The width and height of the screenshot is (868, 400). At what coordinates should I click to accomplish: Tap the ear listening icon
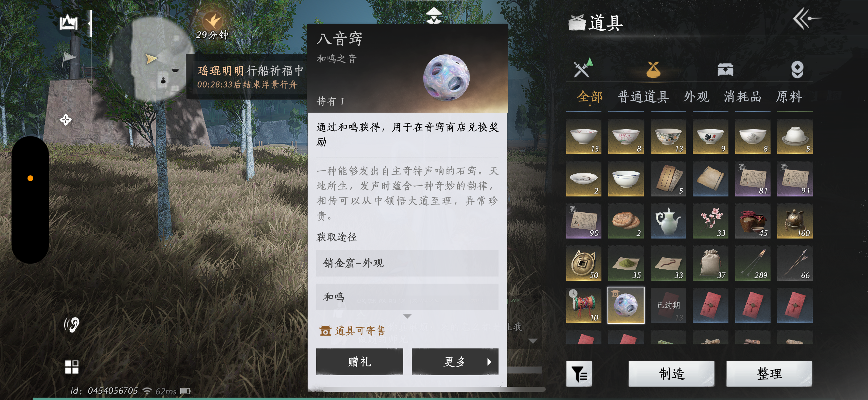point(72,325)
